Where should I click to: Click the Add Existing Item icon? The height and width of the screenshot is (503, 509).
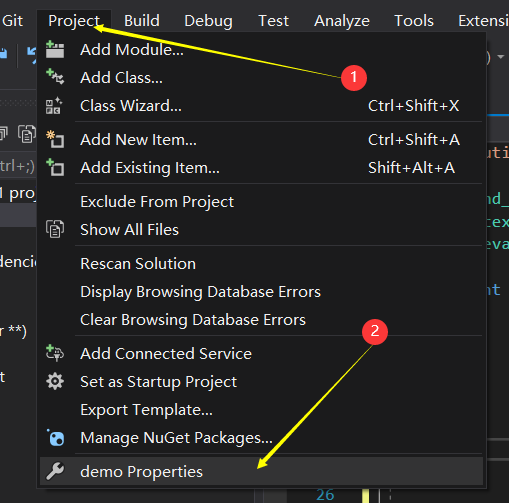tap(55, 167)
